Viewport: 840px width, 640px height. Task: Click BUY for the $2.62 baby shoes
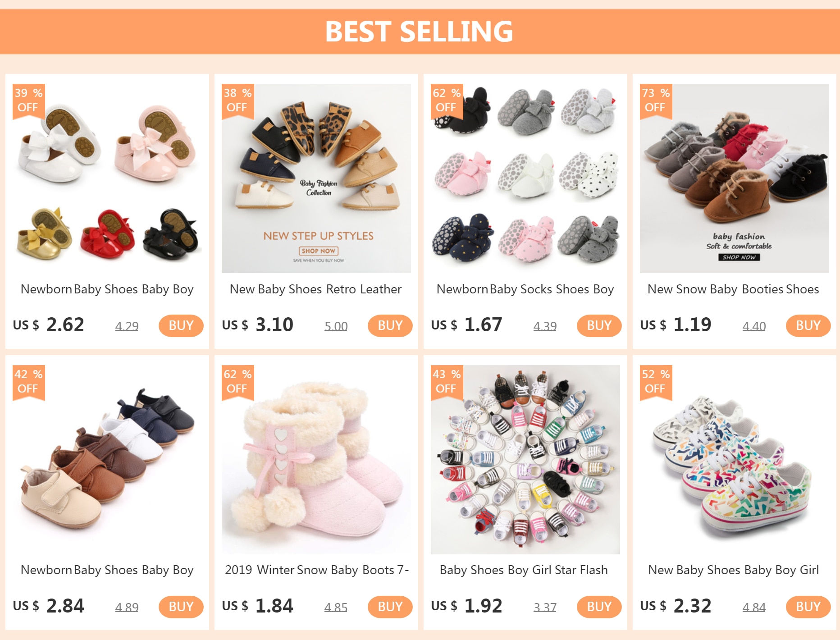pos(181,325)
